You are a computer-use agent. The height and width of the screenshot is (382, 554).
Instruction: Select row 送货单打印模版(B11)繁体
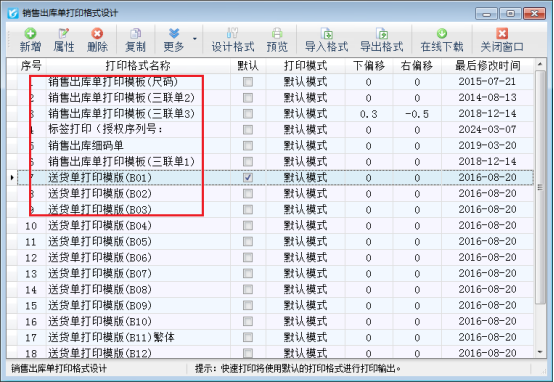(x=270, y=337)
